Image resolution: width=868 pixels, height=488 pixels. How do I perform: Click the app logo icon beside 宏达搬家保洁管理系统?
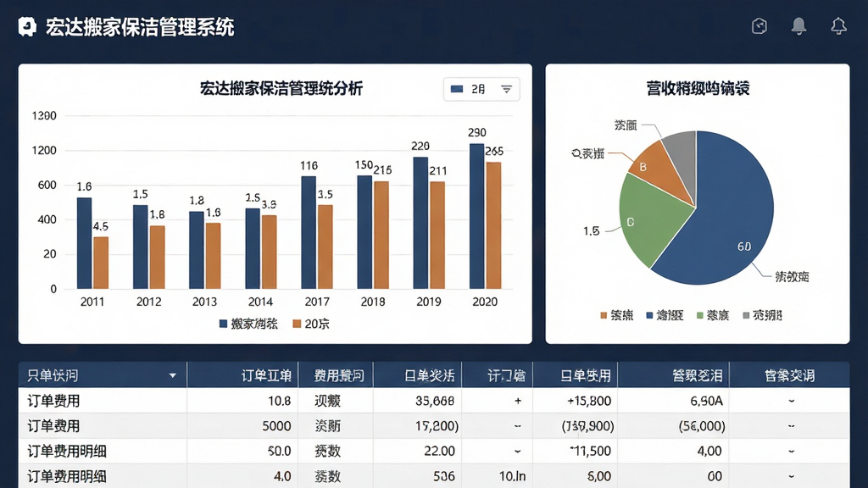click(27, 26)
